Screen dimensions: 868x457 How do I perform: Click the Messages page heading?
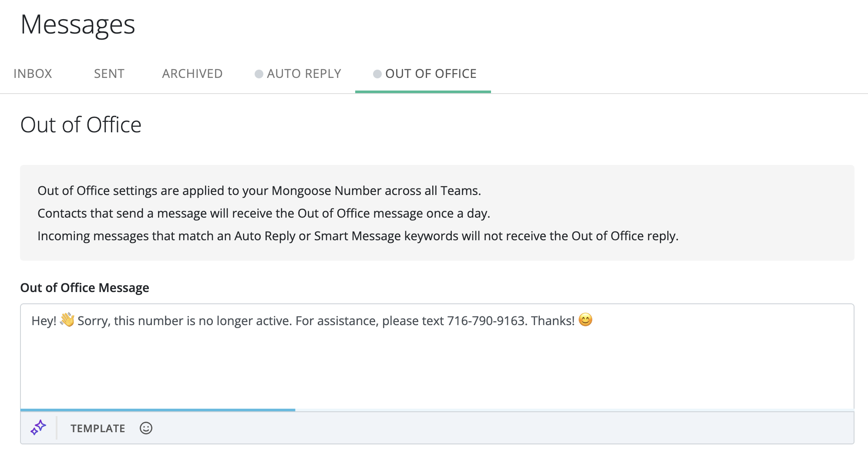[x=78, y=24]
